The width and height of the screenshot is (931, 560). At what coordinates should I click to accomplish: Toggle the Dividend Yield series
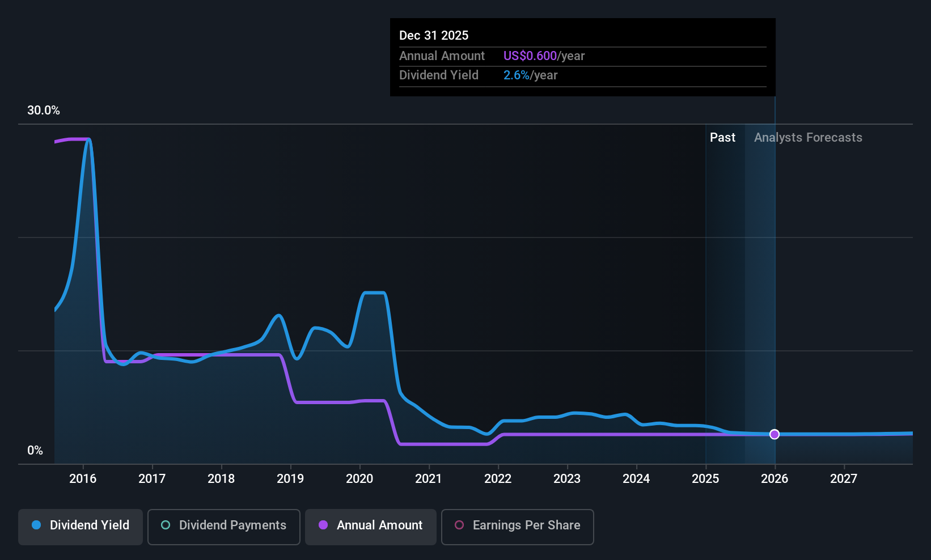81,527
